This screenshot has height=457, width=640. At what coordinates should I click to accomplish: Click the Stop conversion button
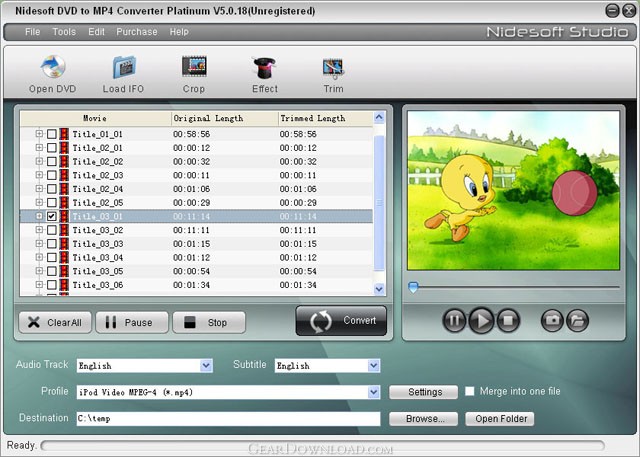pos(209,322)
